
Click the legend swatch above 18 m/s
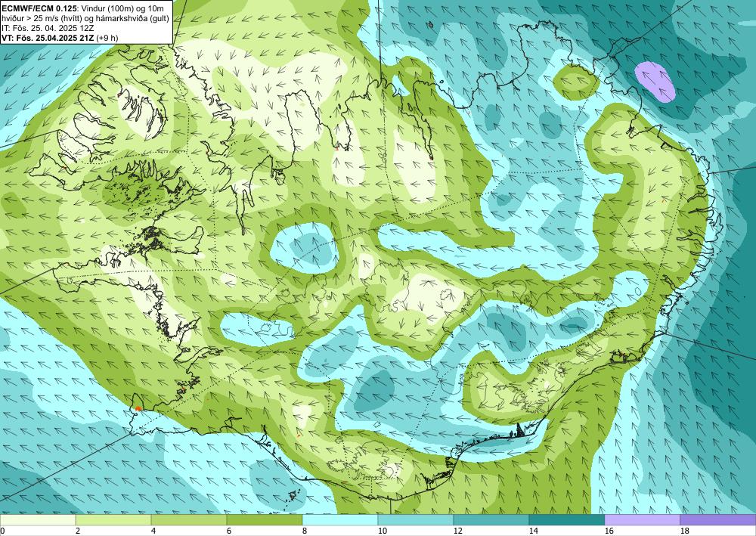[x=718, y=519]
